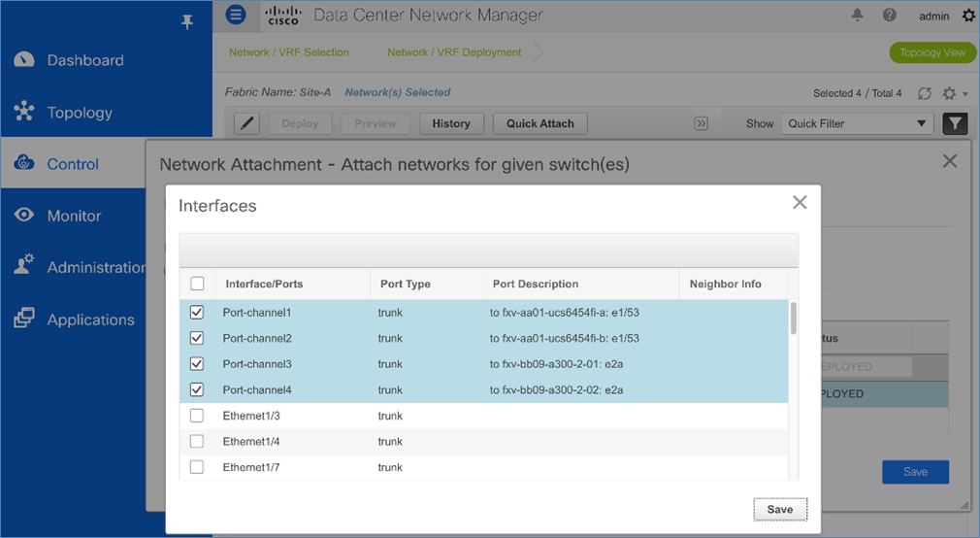
Task: Open the Topology menu
Action: click(80, 112)
